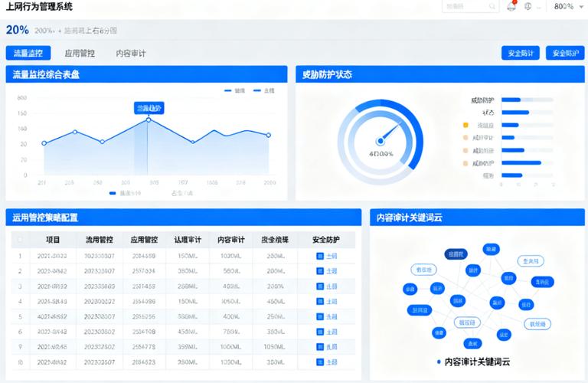Screen dimensions: 588x383
Task: Sort by the 流用管控 column header
Action: [x=100, y=240]
